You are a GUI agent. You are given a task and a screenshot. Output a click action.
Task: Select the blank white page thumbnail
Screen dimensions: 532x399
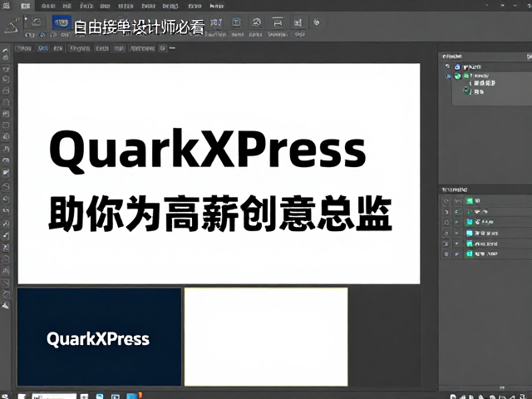pyautogui.click(x=266, y=337)
